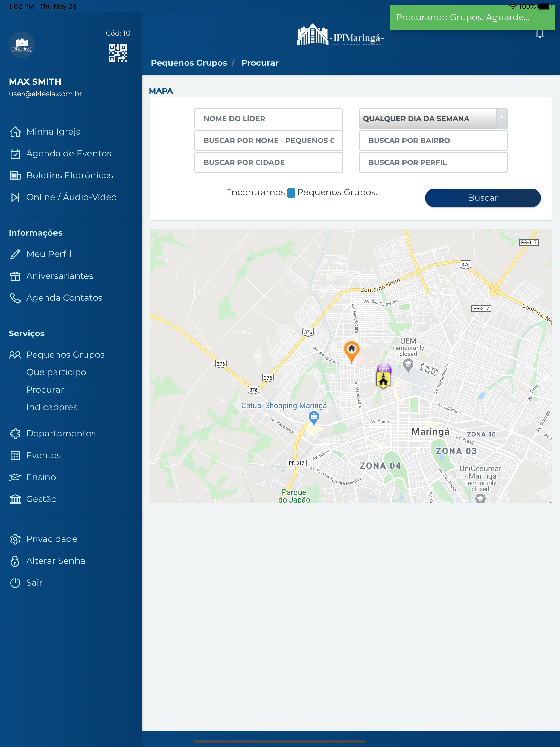Viewport: 560px width, 747px height.
Task: Click the Meu Perfil pencil icon
Action: coord(15,254)
